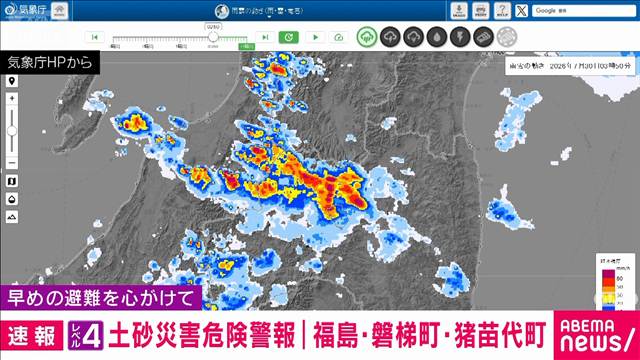Share via the X icon

coord(521,11)
